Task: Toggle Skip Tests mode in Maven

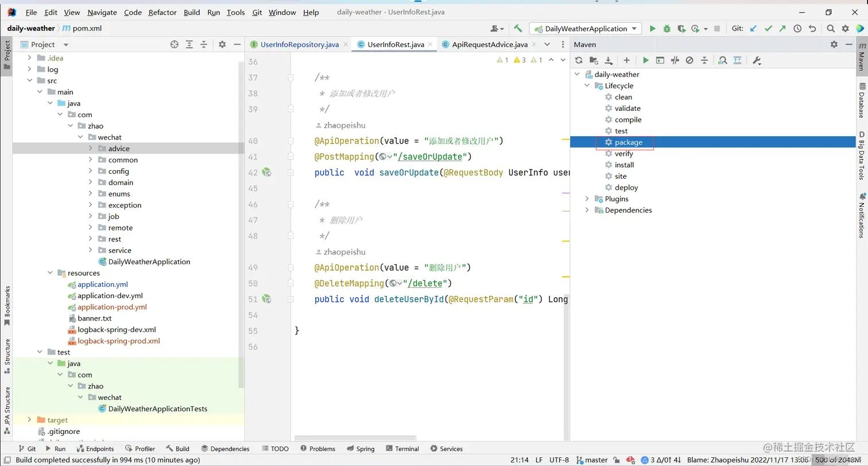Action: coord(689,60)
